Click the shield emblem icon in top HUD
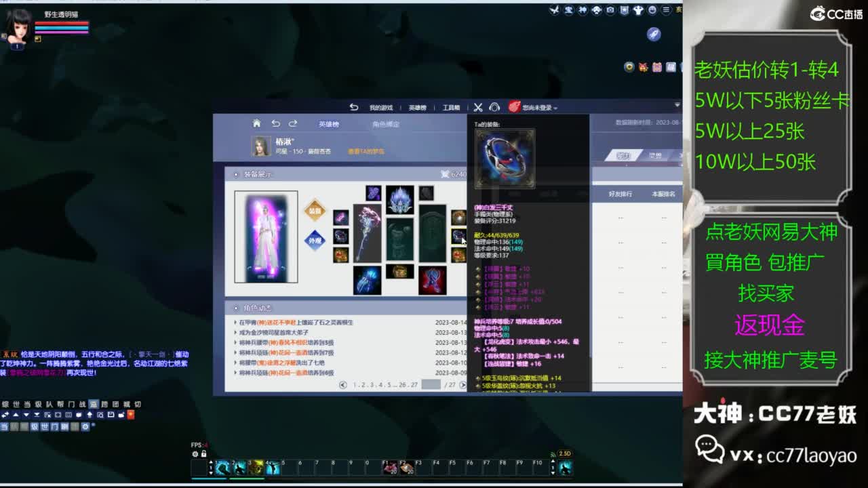Viewport: 868px width, 488px height. [624, 10]
